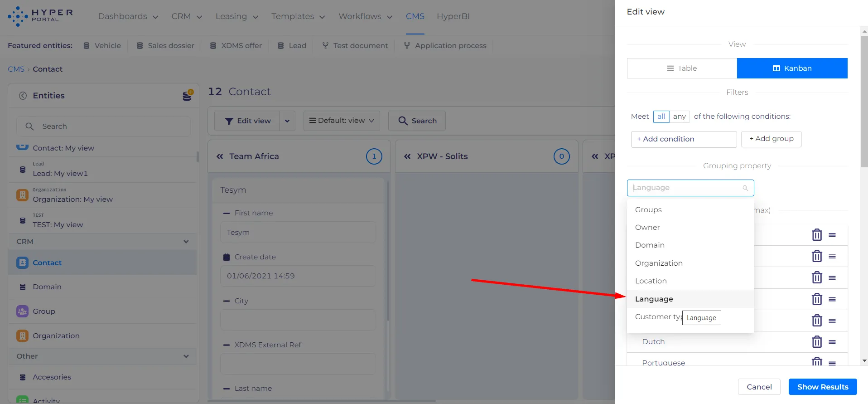Image resolution: width=868 pixels, height=404 pixels.
Task: Open the 'Contact: My view' saved view
Action: click(x=102, y=148)
